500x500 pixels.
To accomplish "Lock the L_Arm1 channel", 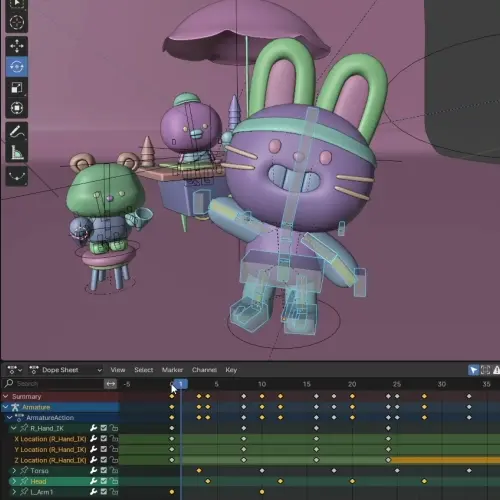I will [114, 492].
